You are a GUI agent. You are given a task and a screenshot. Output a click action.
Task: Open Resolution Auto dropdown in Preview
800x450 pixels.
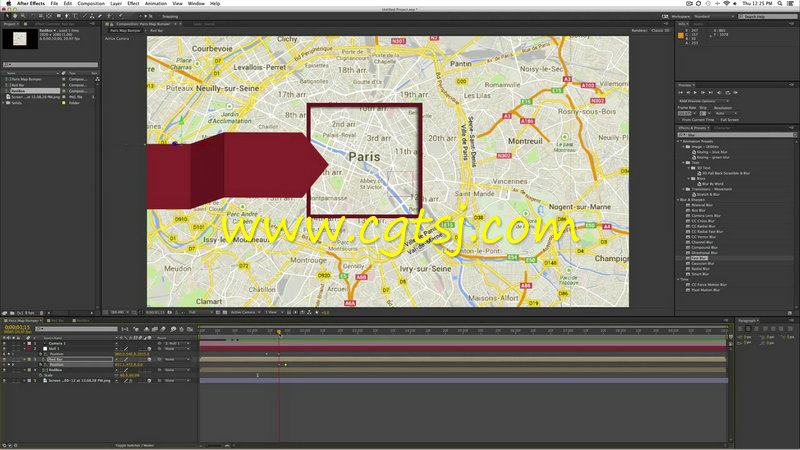(727, 113)
